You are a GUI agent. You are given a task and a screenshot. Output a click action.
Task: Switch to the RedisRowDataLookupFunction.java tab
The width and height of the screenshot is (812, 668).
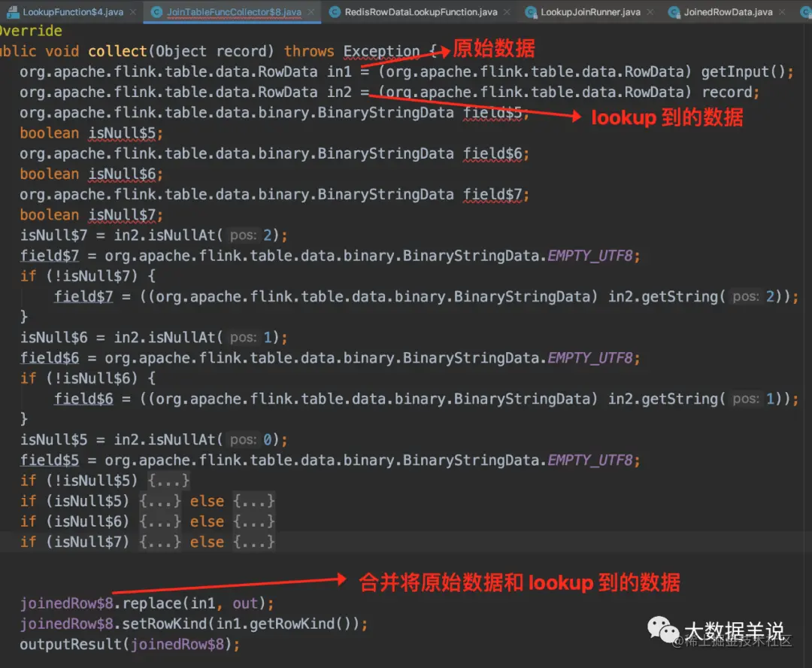point(421,12)
